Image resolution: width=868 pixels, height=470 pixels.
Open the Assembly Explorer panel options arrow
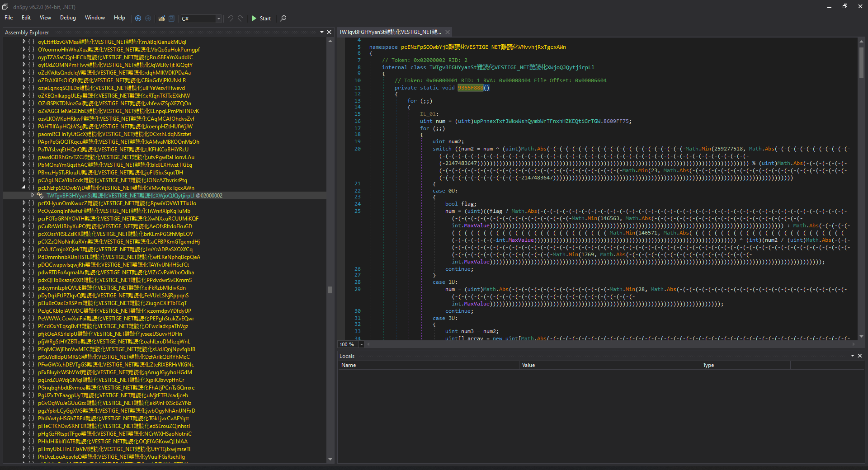tap(322, 32)
